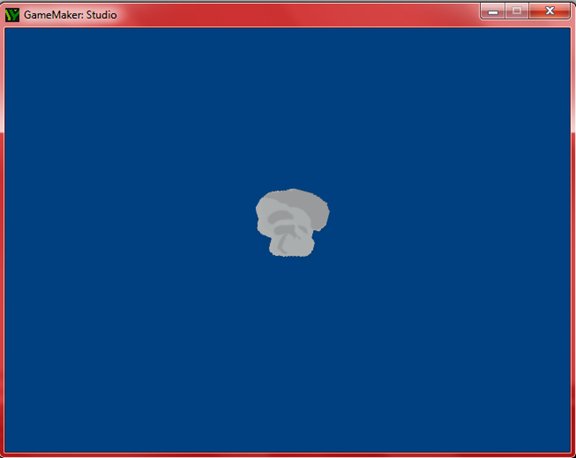Viewport: 576px width, 458px height.
Task: Click blue background left of the asteroid
Action: click(x=129, y=223)
